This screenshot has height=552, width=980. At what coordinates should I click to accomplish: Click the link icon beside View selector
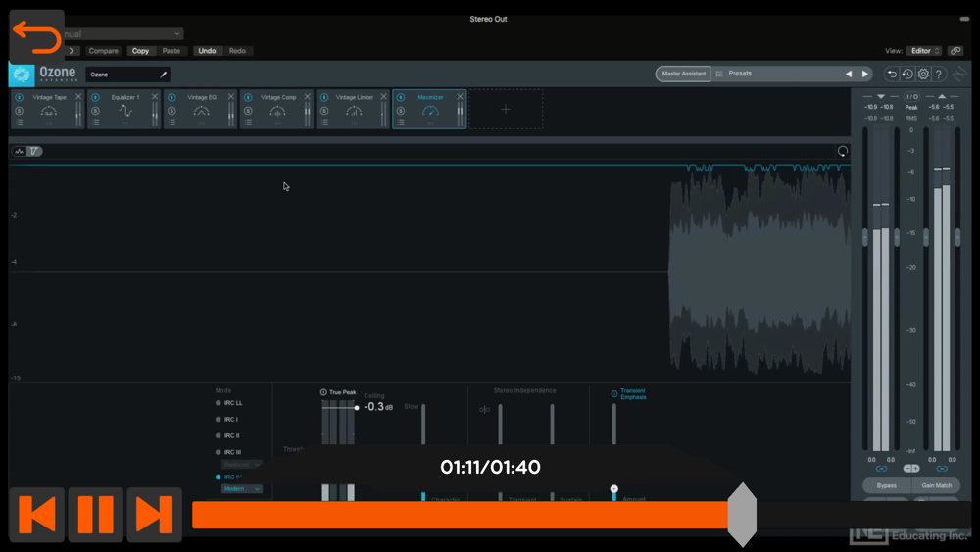coord(955,51)
